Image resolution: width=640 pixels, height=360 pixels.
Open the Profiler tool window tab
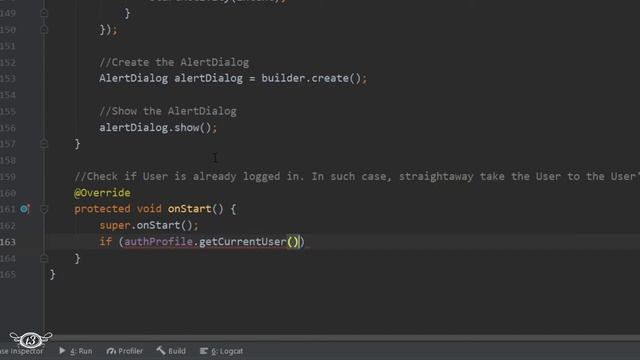124,351
